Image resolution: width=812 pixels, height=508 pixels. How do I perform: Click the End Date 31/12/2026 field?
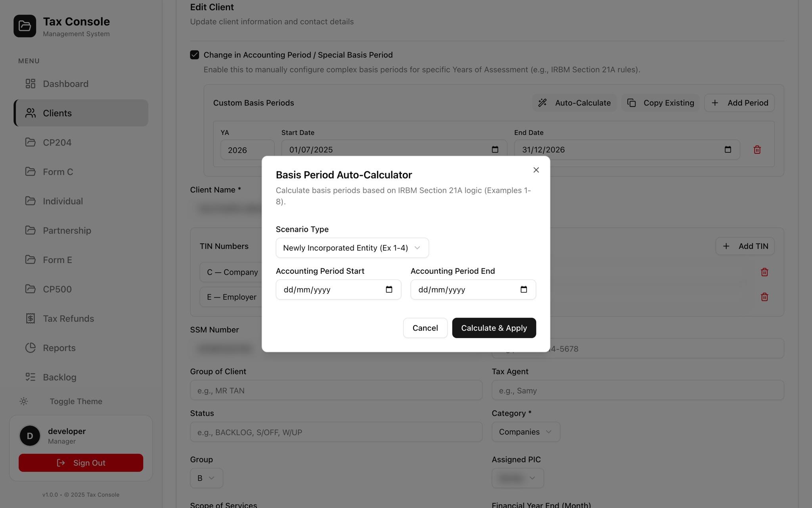[627, 150]
